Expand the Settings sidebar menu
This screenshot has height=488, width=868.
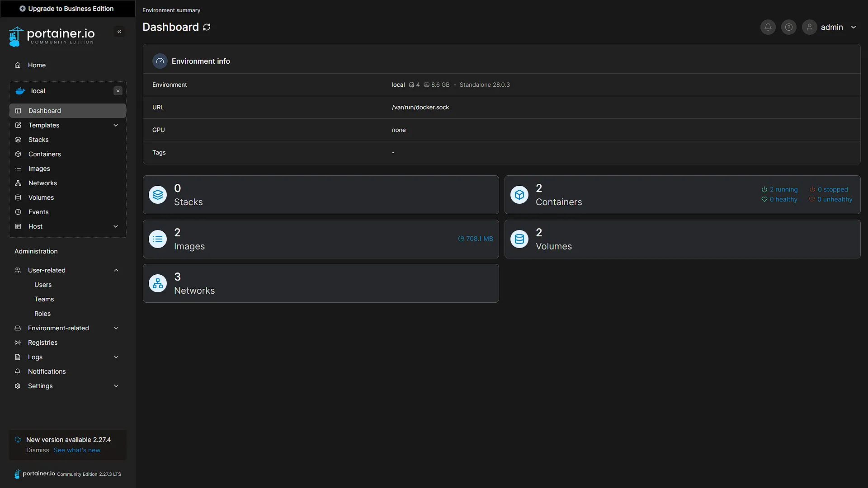[68, 386]
